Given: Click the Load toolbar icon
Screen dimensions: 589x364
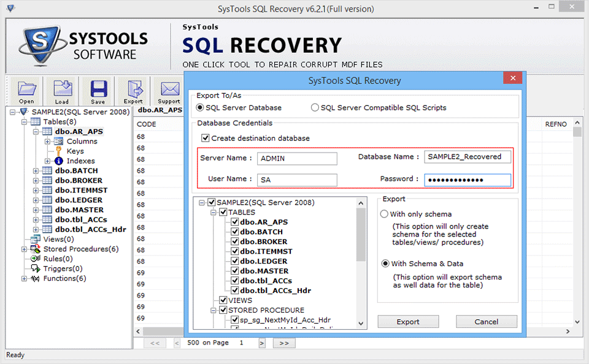Looking at the screenshot, I should pyautogui.click(x=63, y=89).
